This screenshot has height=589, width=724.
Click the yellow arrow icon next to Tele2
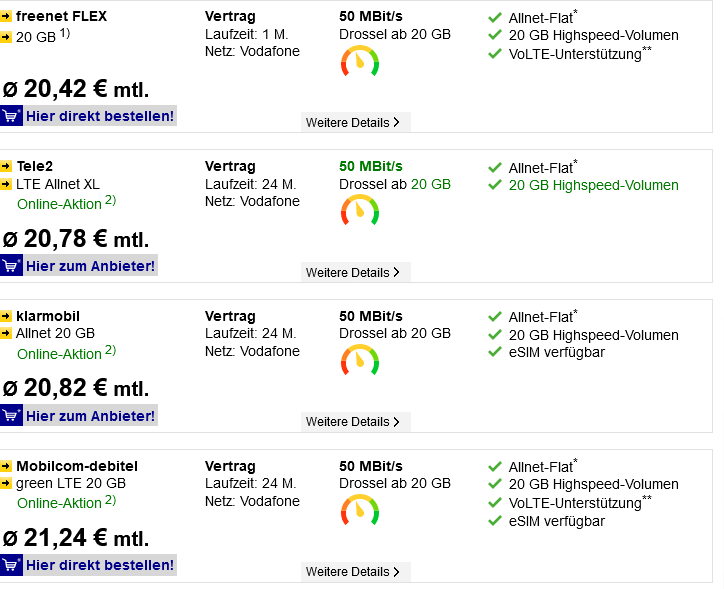[6, 166]
